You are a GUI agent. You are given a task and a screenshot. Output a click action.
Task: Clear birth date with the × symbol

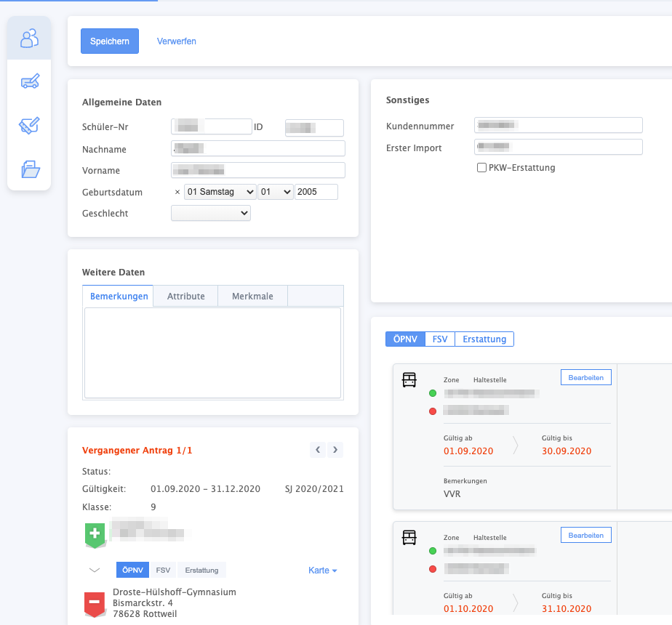coord(177,192)
